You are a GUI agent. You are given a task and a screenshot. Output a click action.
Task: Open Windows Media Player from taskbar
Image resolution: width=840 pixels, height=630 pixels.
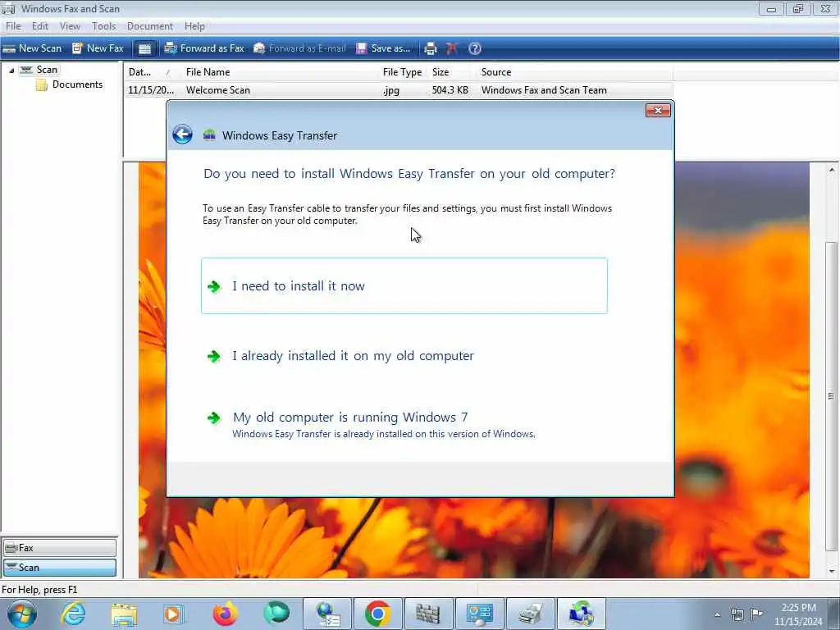click(174, 614)
